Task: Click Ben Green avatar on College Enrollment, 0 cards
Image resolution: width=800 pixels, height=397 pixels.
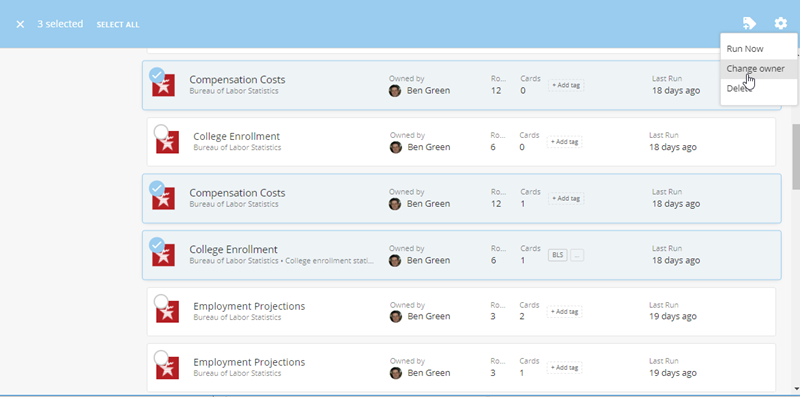Action: point(396,147)
